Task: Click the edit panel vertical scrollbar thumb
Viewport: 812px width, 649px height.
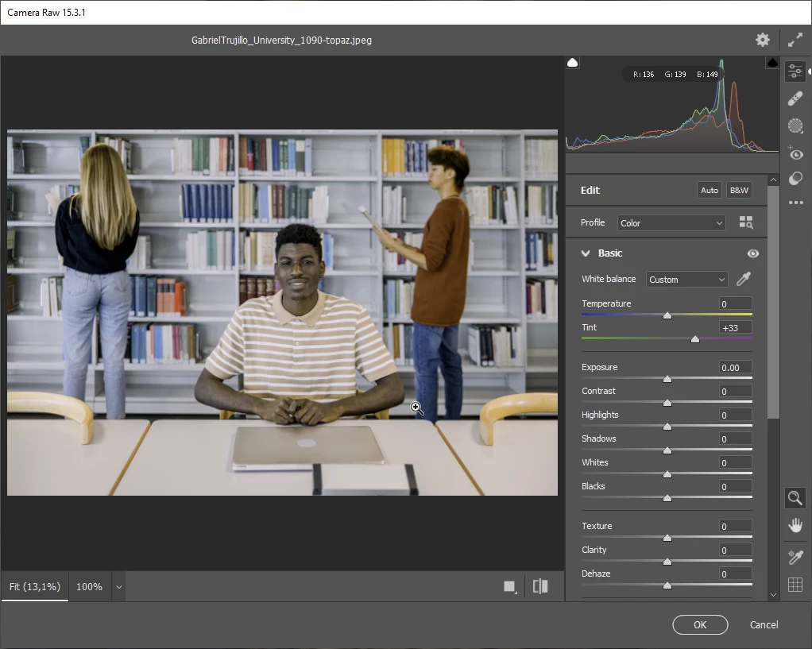Action: (773, 301)
